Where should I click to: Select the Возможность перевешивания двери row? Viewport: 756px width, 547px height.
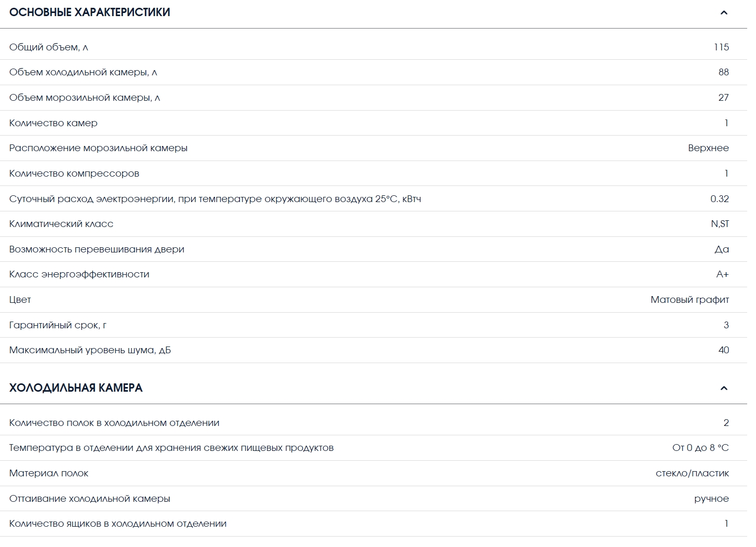pos(373,249)
